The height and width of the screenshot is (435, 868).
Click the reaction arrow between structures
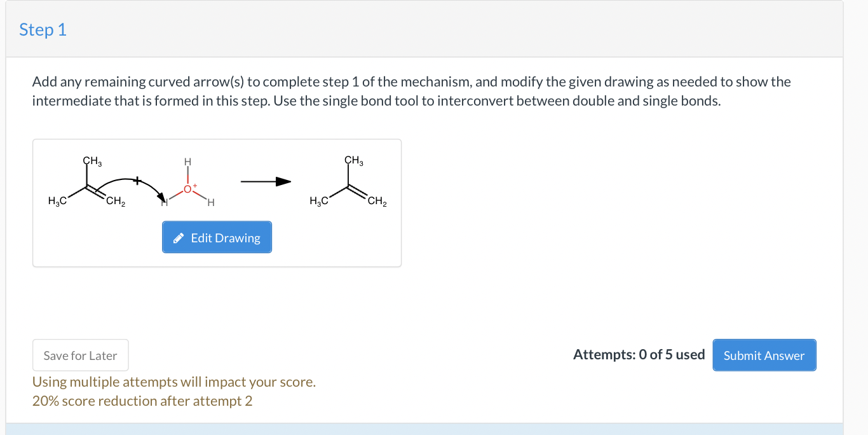coord(265,181)
